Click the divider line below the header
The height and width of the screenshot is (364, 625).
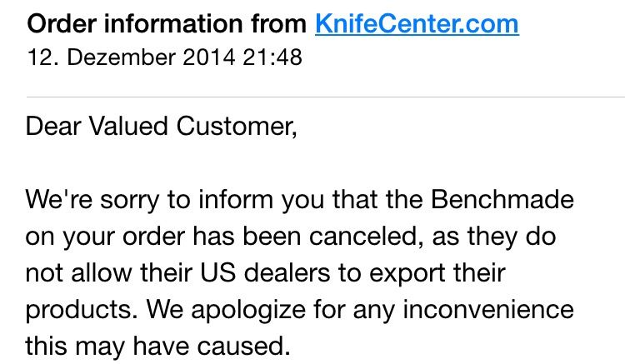pyautogui.click(x=326, y=97)
